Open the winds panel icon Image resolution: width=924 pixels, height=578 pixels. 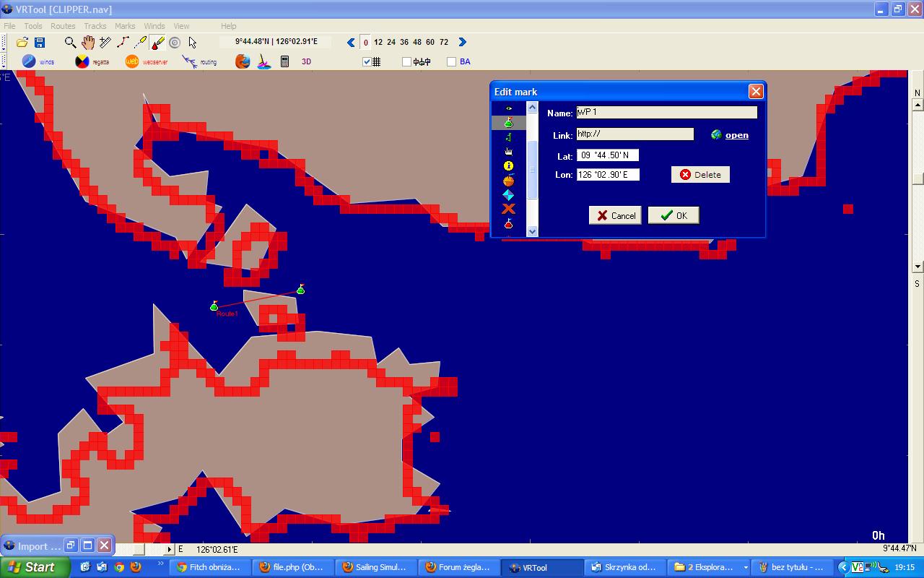coord(29,61)
